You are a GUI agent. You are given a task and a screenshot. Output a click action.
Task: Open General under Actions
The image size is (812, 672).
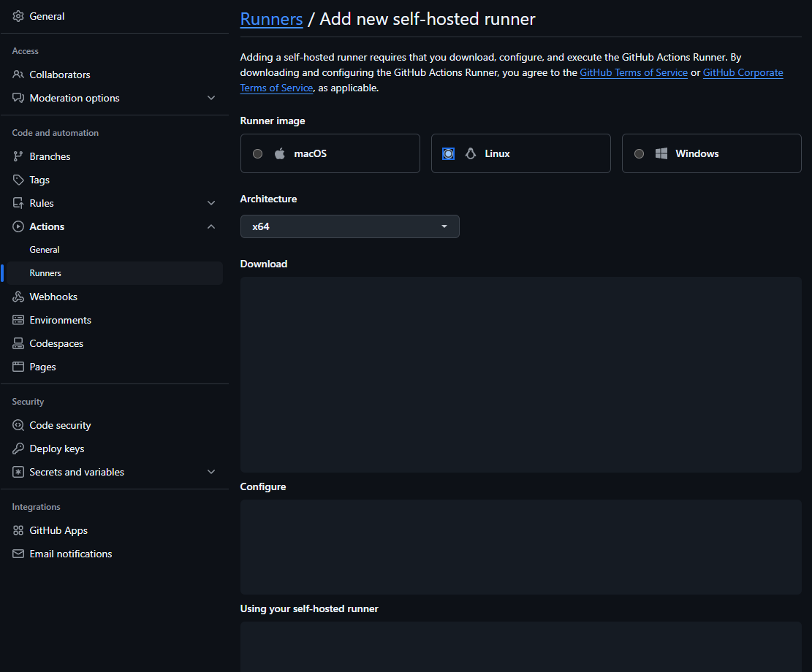[x=113, y=250]
